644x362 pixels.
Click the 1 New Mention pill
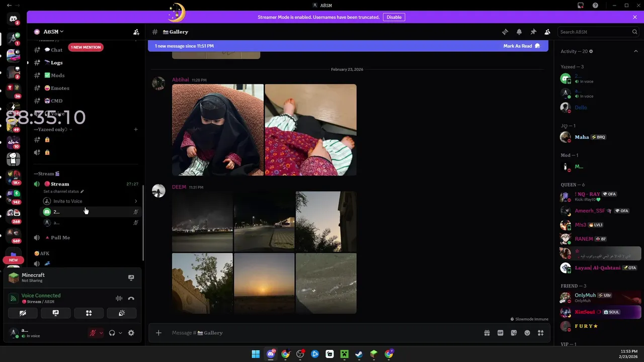point(86,47)
